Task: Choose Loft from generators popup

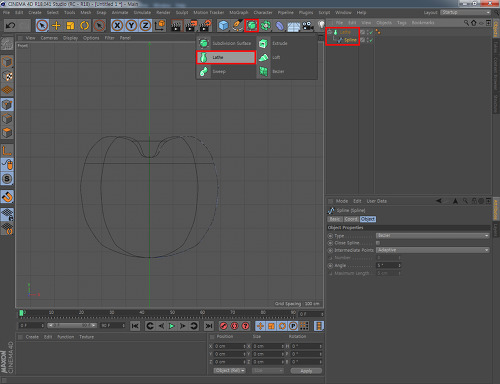Action: click(x=286, y=57)
